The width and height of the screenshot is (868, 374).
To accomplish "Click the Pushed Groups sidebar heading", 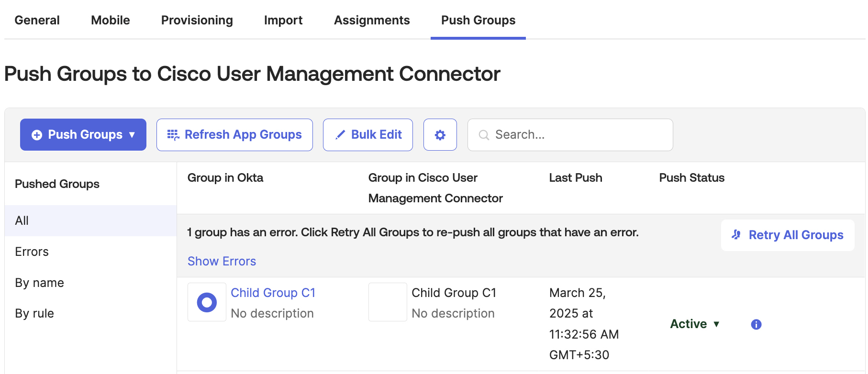I will pyautogui.click(x=57, y=184).
